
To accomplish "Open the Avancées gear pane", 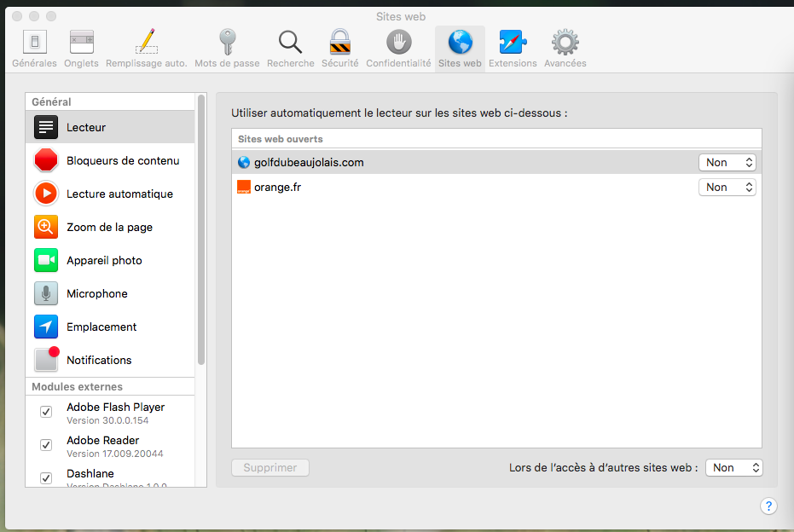I will tap(565, 48).
